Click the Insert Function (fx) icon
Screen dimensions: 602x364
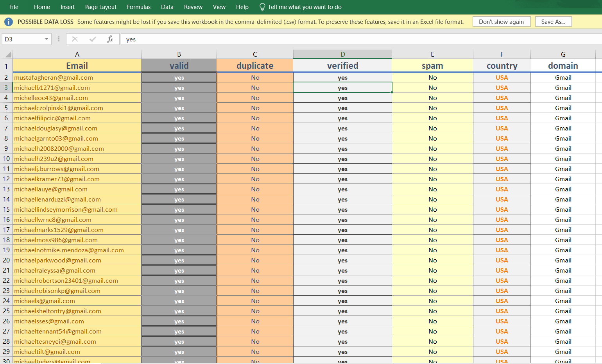click(110, 39)
